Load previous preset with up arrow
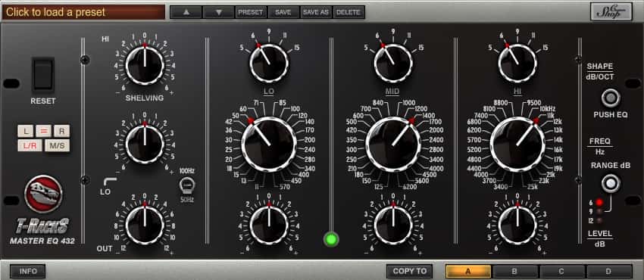Screen dimensions: 644x280 (x=186, y=12)
